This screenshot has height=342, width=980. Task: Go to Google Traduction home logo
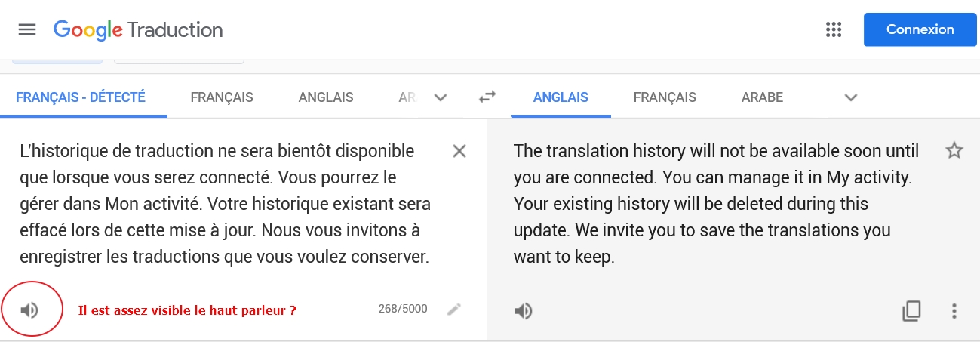click(138, 30)
